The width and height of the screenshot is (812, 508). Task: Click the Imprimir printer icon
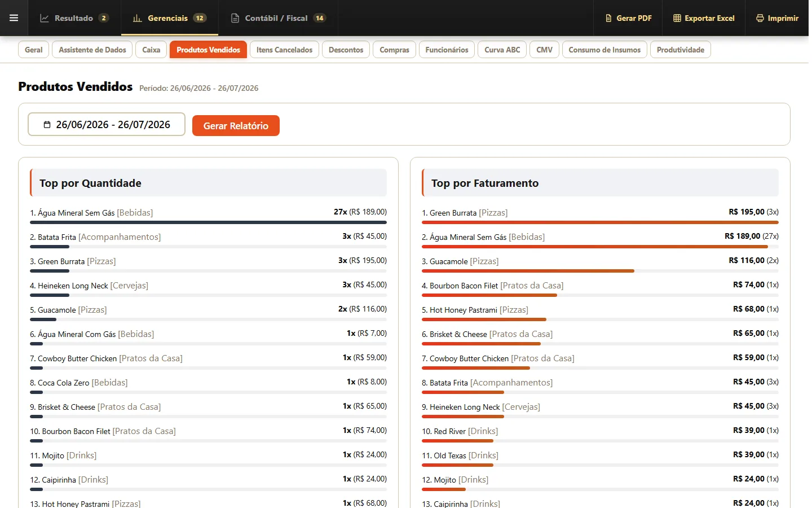pos(760,18)
